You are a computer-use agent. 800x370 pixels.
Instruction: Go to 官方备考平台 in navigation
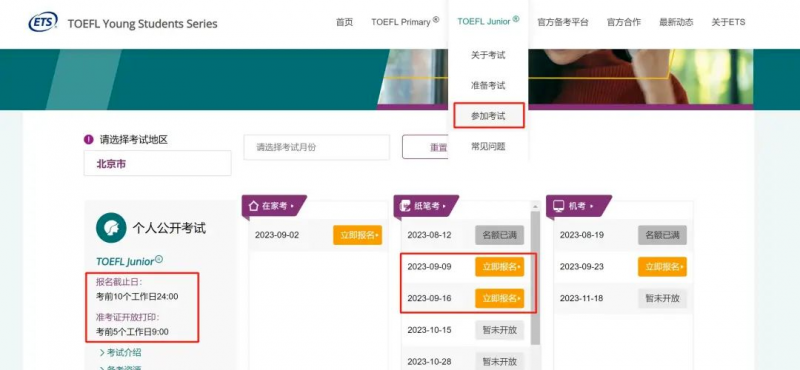(x=563, y=22)
